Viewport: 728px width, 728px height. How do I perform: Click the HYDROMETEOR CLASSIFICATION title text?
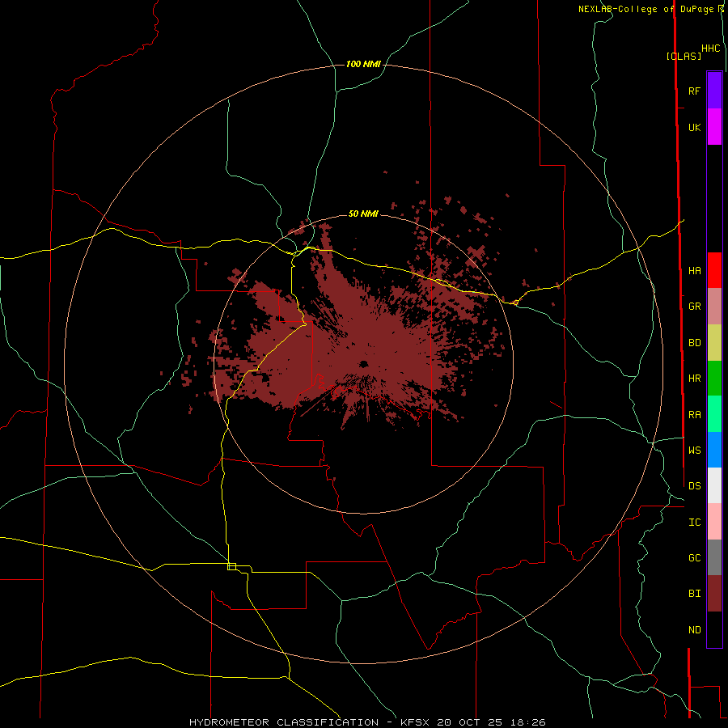click(x=284, y=722)
